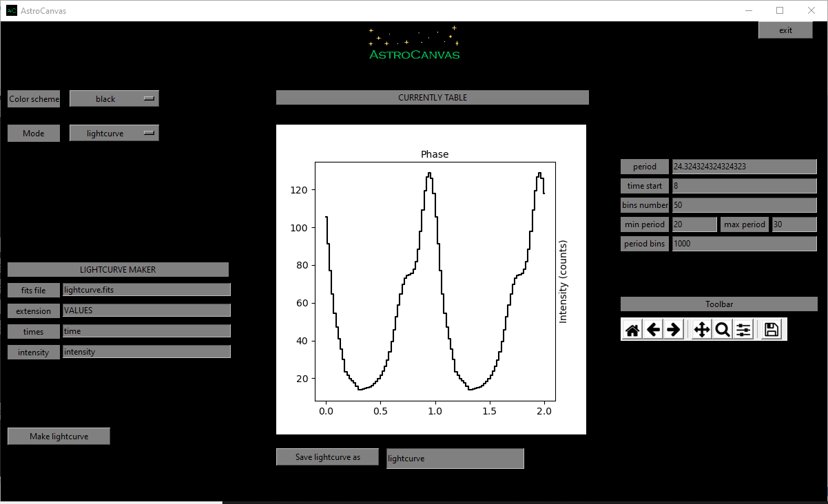Select the Zoom magnifier tool
The height and width of the screenshot is (504, 828).
(x=723, y=330)
